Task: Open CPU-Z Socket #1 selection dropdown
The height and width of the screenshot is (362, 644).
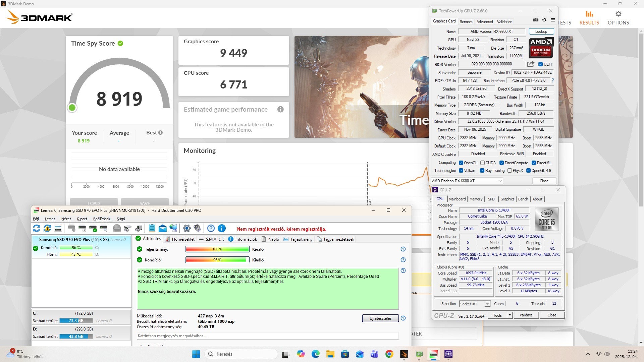Action: 475,304
